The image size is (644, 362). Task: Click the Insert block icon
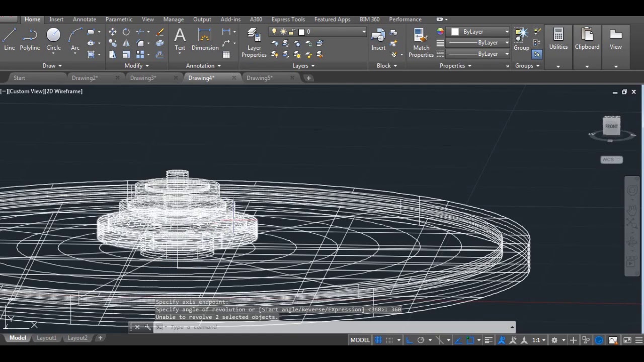click(378, 39)
